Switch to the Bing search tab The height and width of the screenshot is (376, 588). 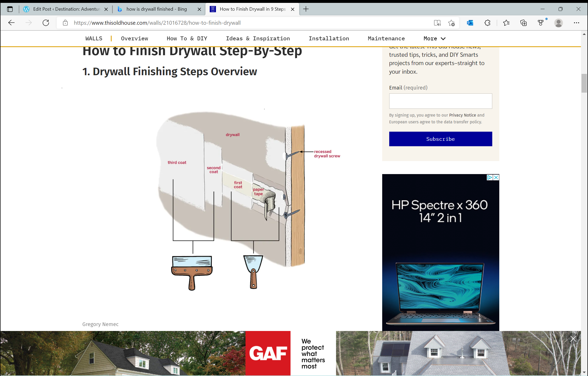point(156,9)
